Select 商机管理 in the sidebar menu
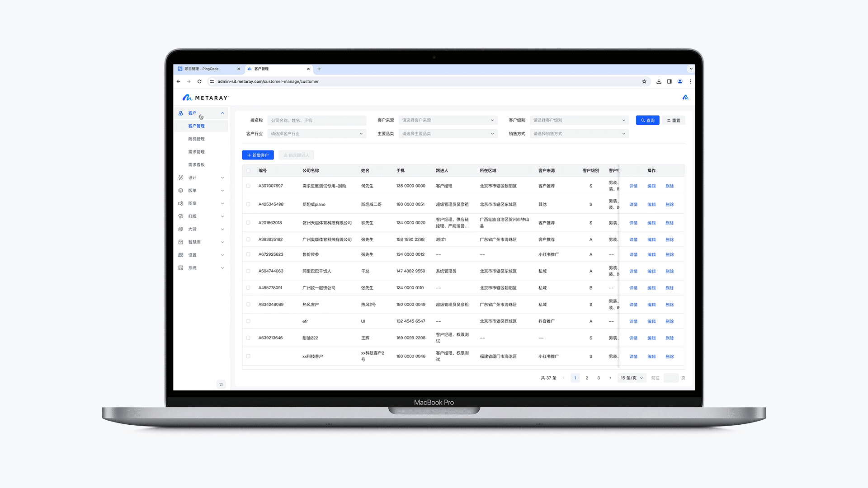 coord(197,139)
